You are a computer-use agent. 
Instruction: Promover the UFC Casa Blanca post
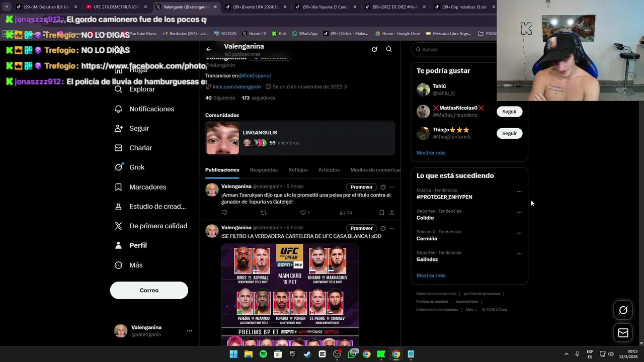point(361,228)
